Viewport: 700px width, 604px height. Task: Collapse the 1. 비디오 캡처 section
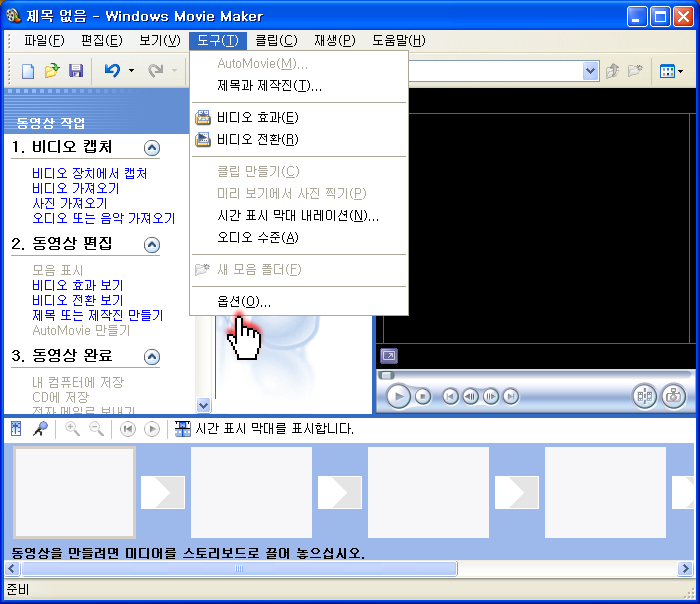(152, 148)
